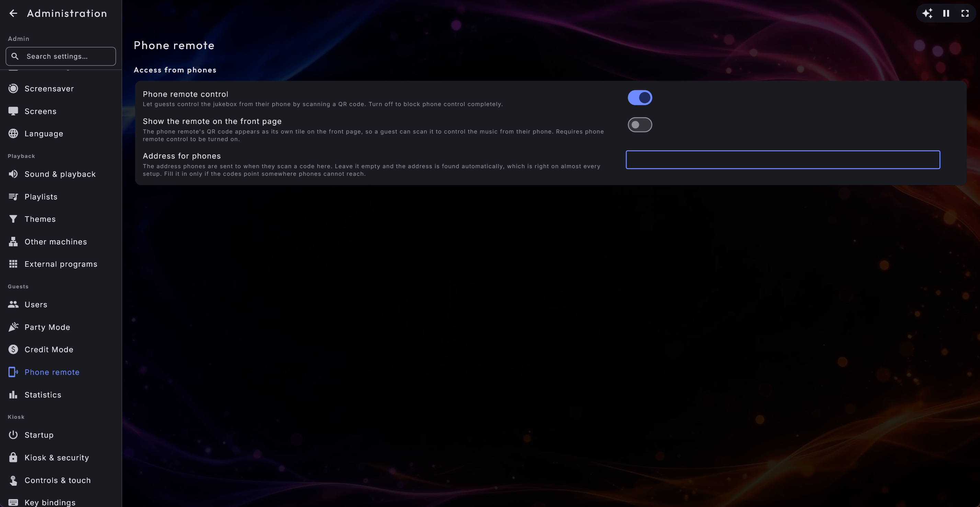This screenshot has height=507, width=980.
Task: Click the Language globe icon
Action: [x=13, y=134]
